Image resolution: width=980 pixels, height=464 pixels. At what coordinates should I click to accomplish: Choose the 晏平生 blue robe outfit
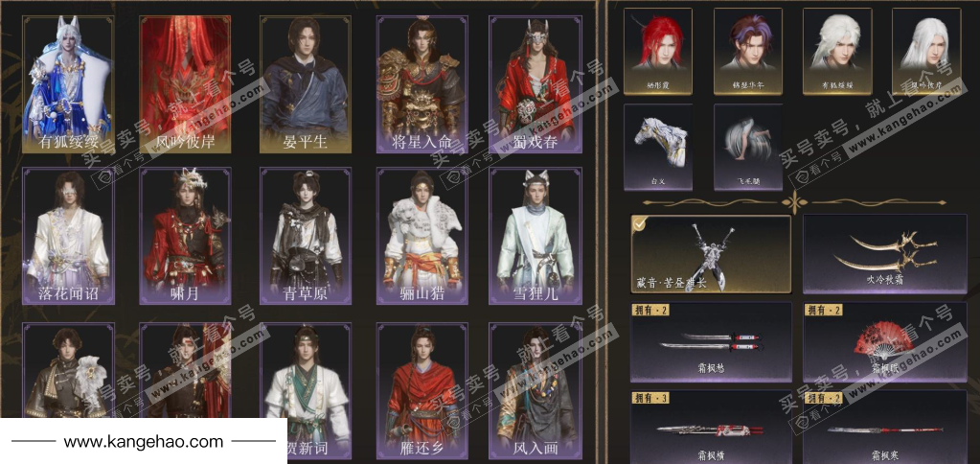(306, 84)
